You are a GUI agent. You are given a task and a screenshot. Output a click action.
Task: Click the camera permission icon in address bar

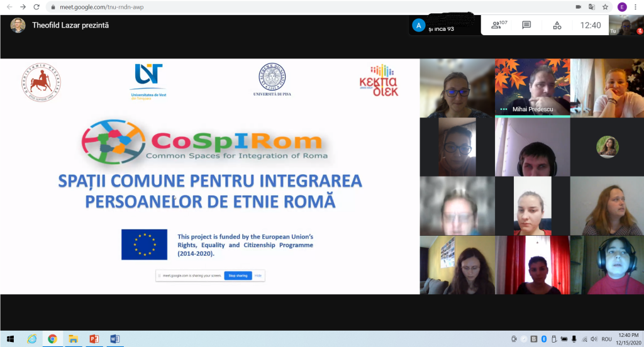(x=579, y=7)
